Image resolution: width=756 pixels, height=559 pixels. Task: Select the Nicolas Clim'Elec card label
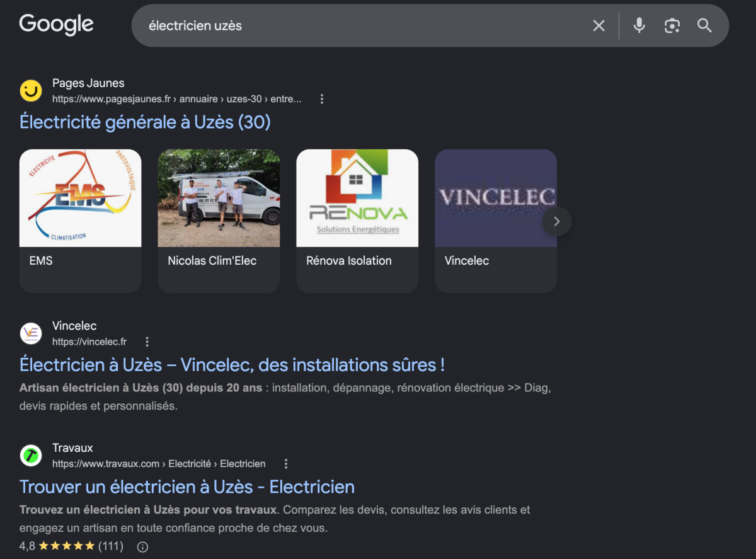click(x=212, y=260)
